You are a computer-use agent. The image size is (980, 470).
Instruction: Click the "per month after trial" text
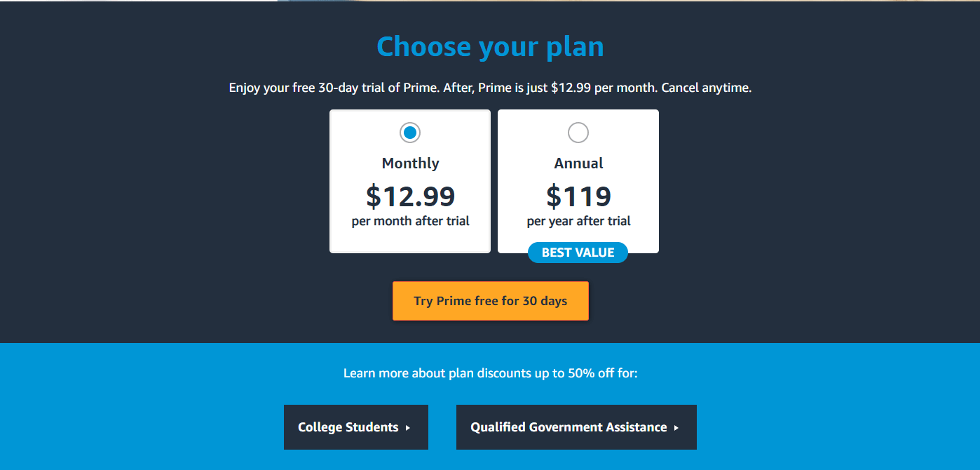click(x=410, y=221)
